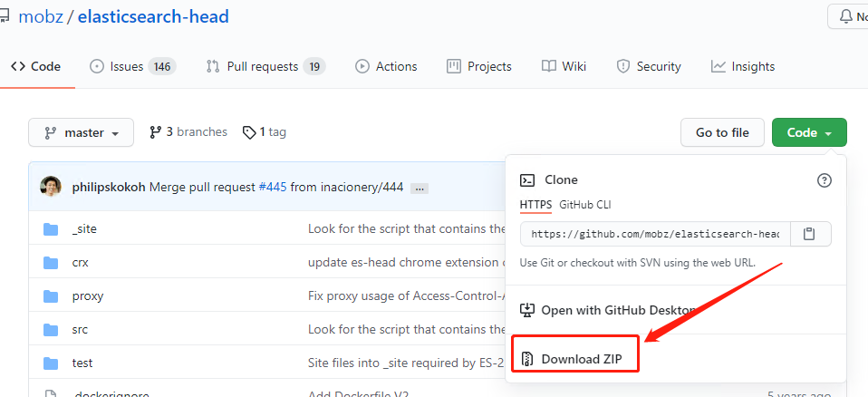
Task: Click the Download ZIP file icon
Action: tap(527, 359)
